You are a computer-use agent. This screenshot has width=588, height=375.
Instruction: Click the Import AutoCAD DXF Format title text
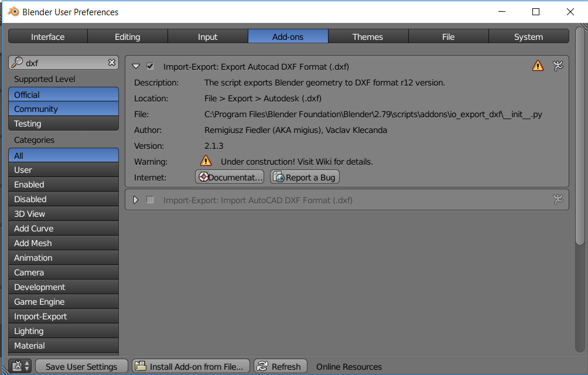point(258,200)
